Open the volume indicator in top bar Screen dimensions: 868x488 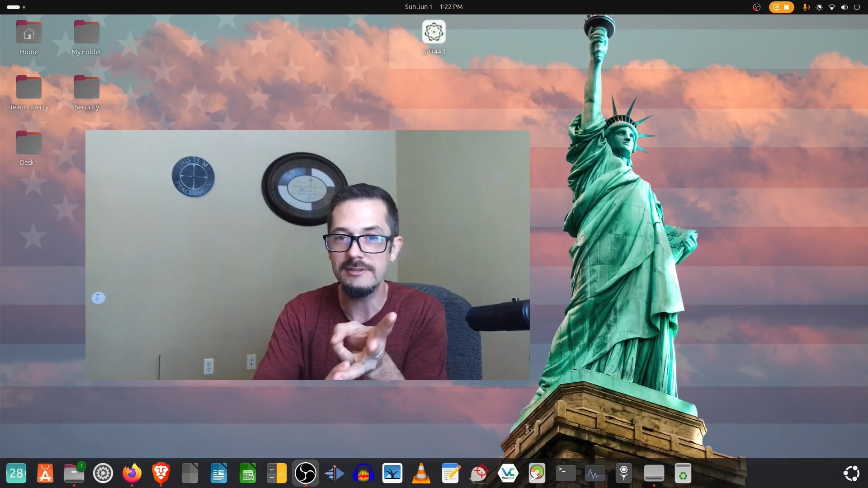click(x=844, y=7)
